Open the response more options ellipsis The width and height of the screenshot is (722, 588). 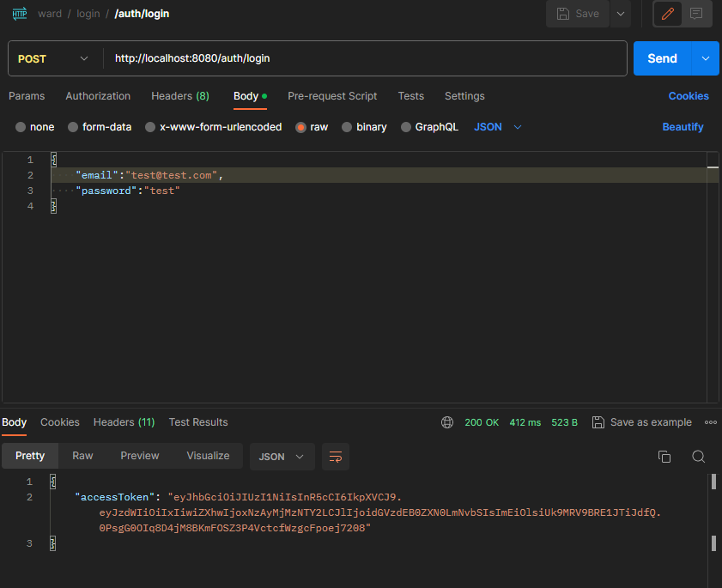click(x=711, y=422)
